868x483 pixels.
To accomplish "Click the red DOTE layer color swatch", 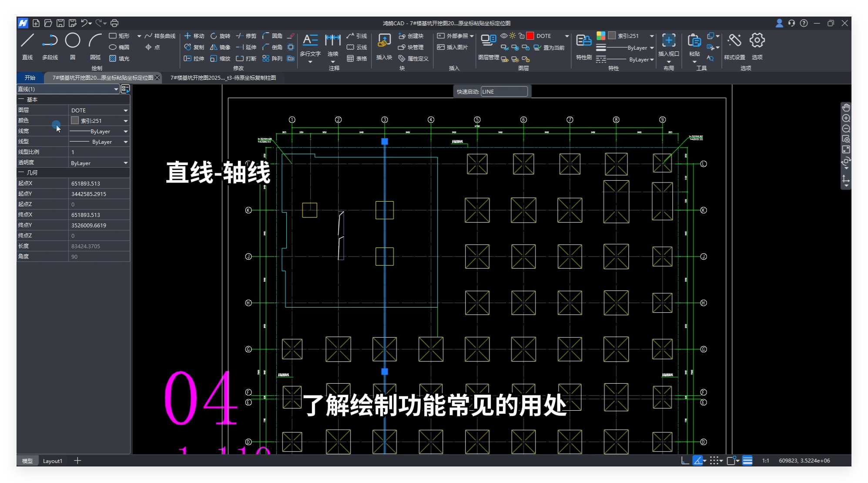I will point(530,36).
